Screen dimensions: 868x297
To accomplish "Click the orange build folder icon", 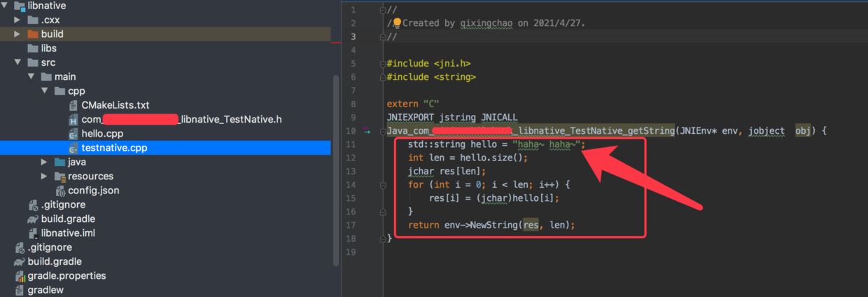I will point(33,34).
